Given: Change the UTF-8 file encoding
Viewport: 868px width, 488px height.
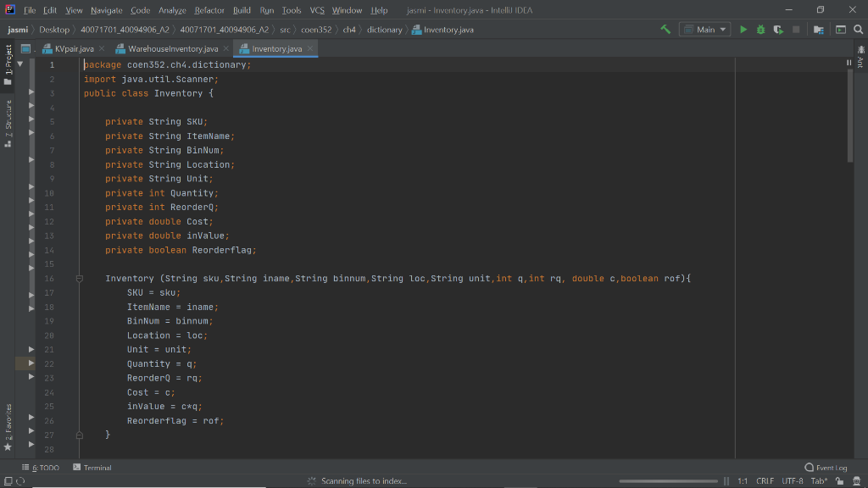Looking at the screenshot, I should coord(793,481).
